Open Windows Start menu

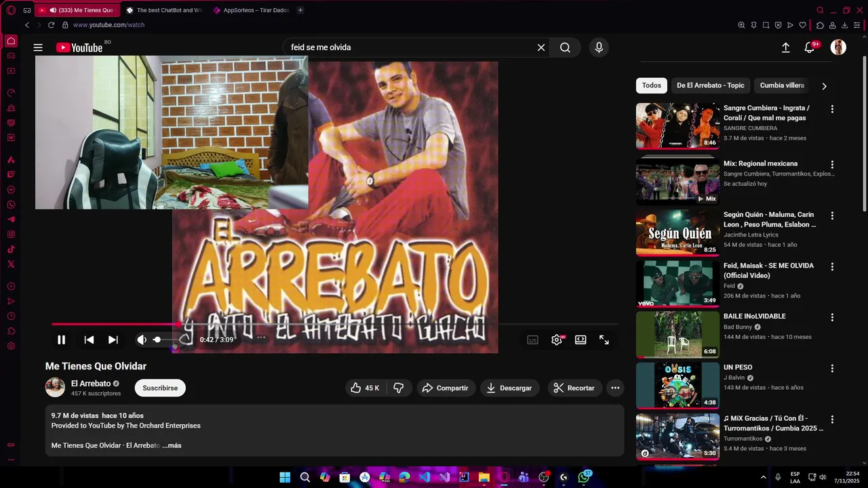285,477
